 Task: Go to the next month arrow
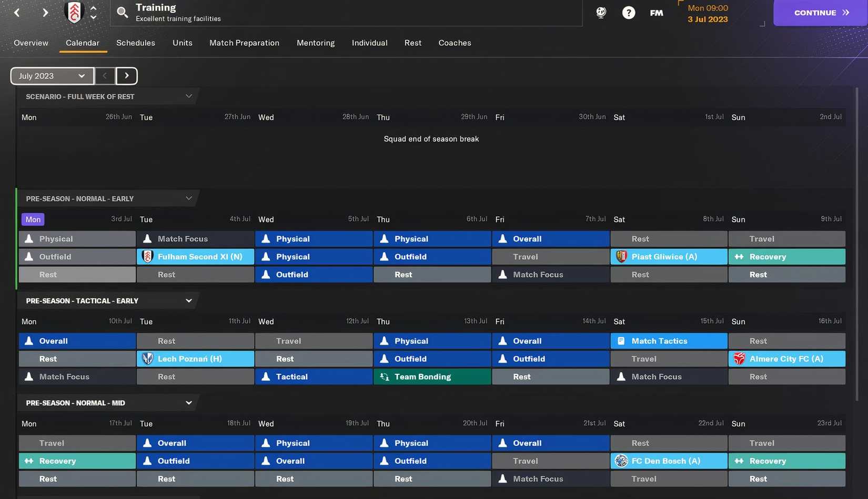(x=127, y=76)
